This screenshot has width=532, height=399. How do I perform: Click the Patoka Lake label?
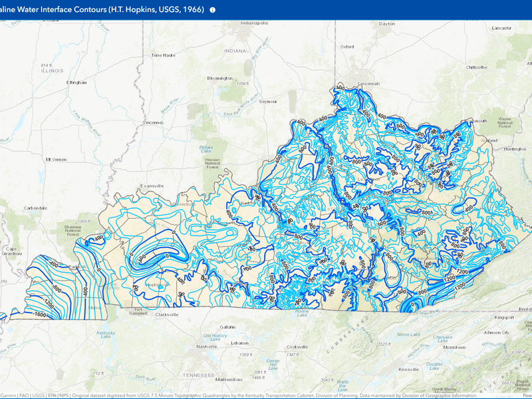click(x=206, y=149)
